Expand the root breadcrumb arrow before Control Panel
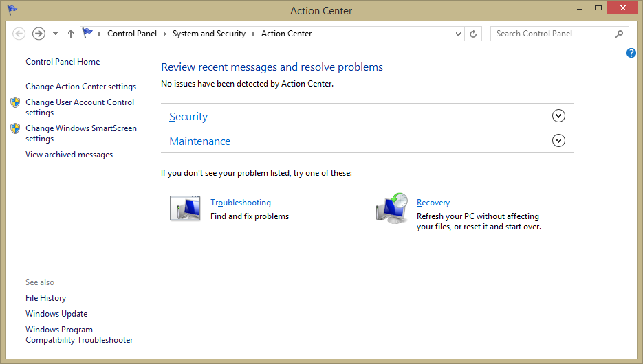 (x=99, y=34)
